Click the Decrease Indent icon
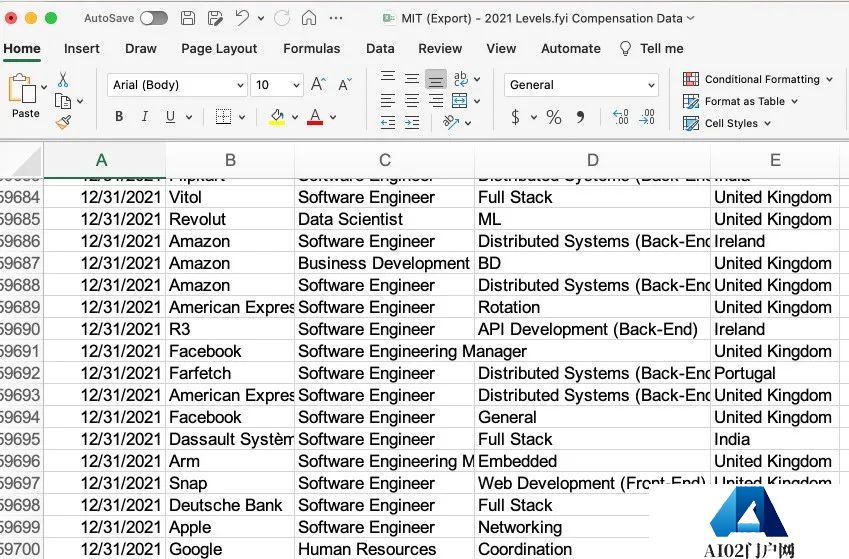The height and width of the screenshot is (559, 849). [x=388, y=123]
